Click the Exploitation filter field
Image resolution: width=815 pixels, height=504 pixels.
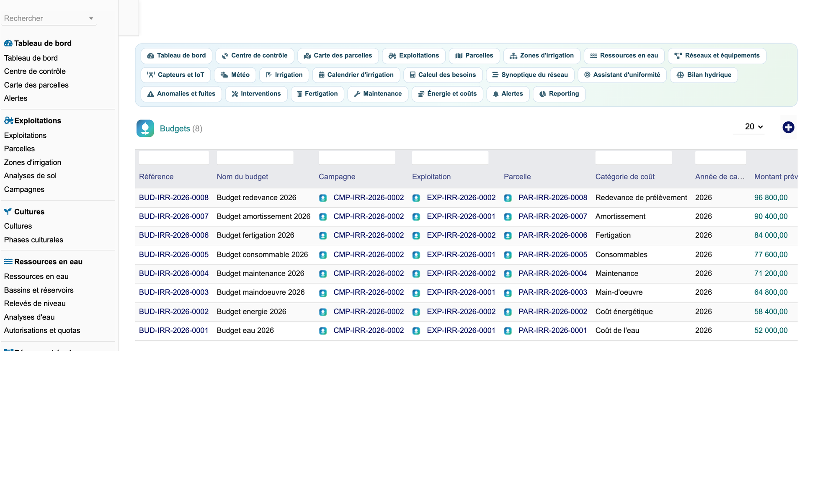point(450,157)
